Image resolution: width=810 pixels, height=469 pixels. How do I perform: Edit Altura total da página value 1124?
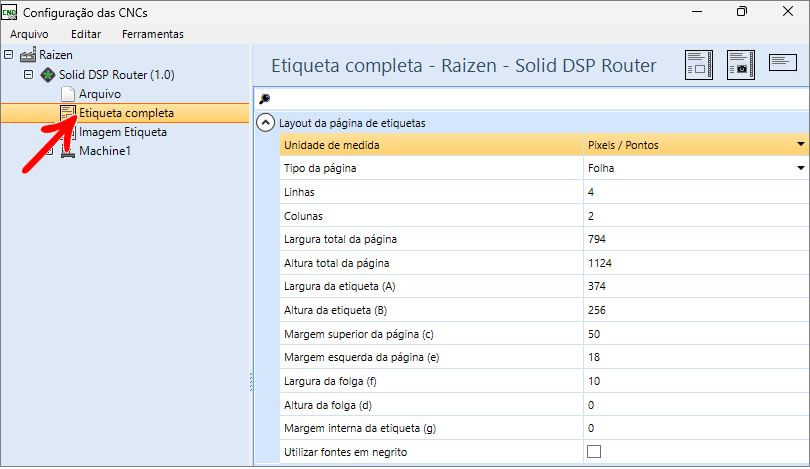(695, 263)
